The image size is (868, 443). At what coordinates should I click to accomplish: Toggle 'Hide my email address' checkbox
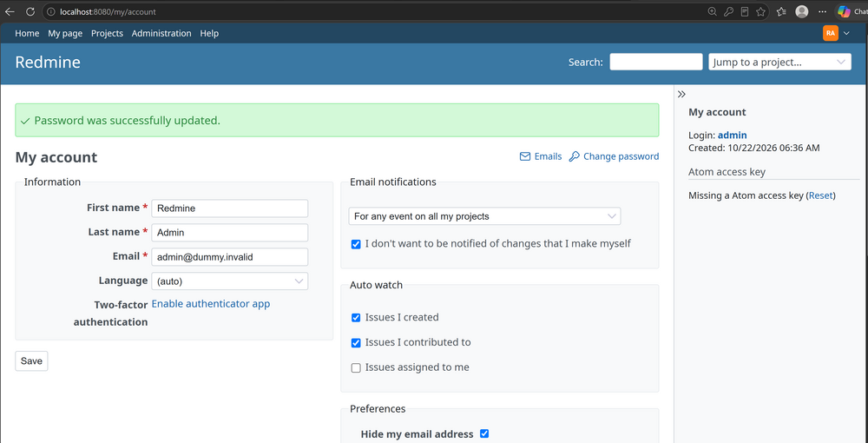(484, 433)
